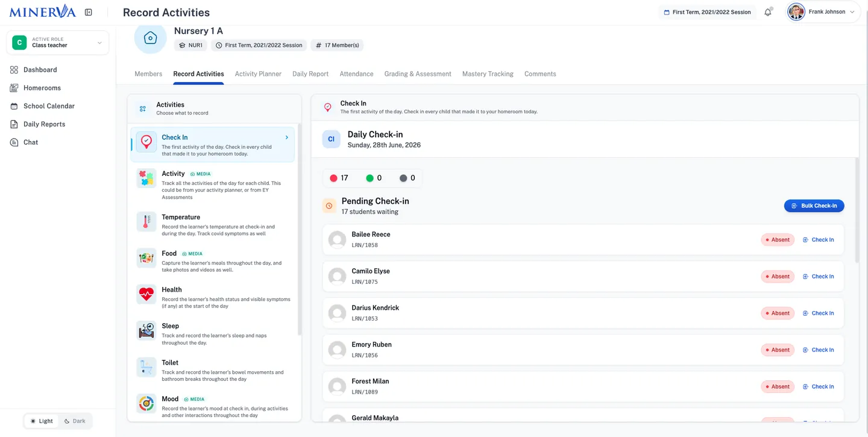Switch to Dark theme
The width and height of the screenshot is (868, 437).
(x=75, y=421)
